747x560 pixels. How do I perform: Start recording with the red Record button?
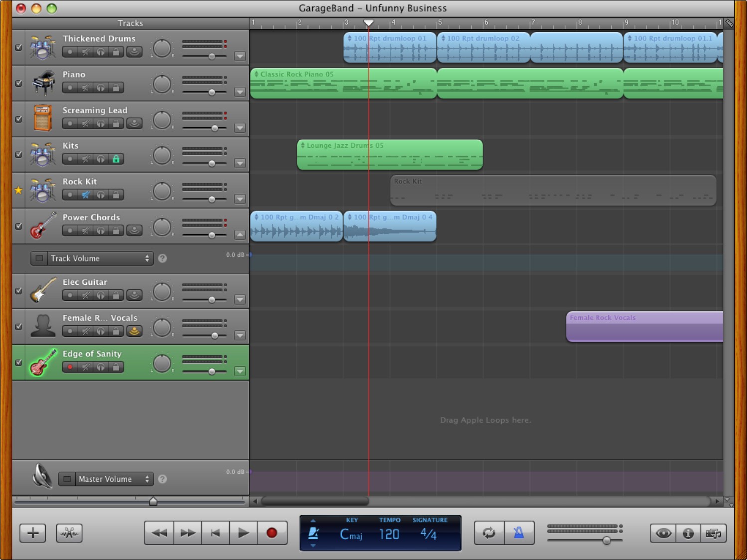pyautogui.click(x=272, y=533)
